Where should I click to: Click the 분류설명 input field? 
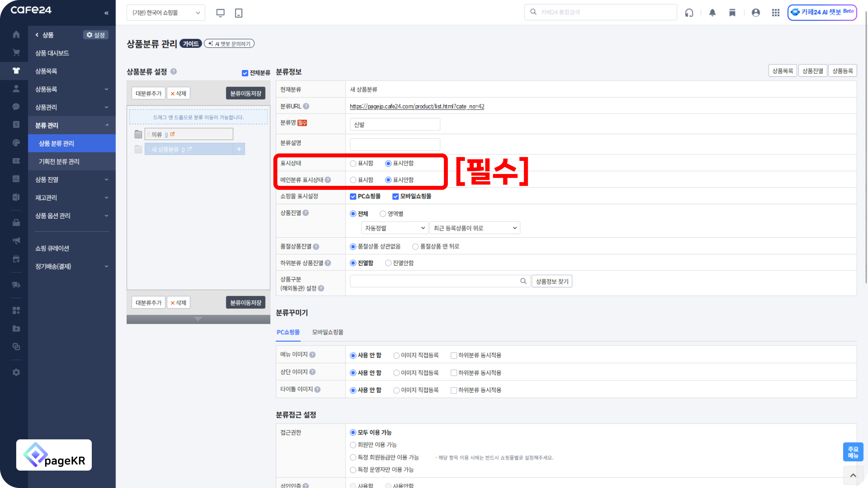[x=395, y=144]
